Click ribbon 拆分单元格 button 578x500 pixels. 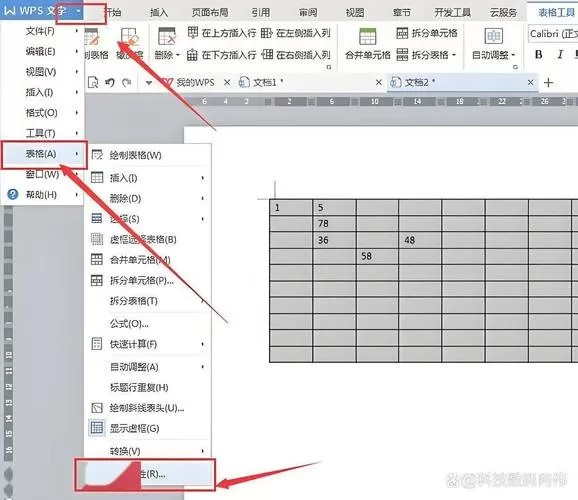point(427,33)
